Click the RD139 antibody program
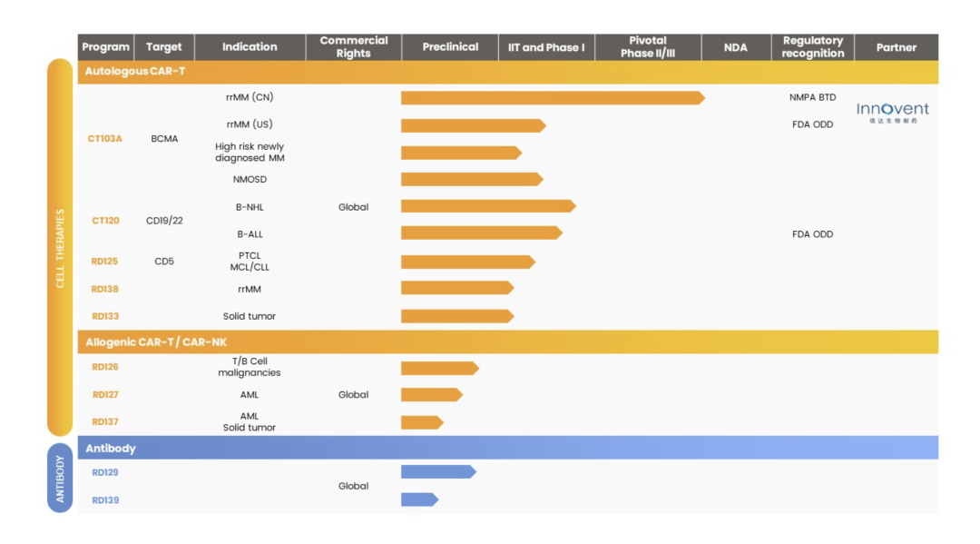 pyautogui.click(x=104, y=500)
